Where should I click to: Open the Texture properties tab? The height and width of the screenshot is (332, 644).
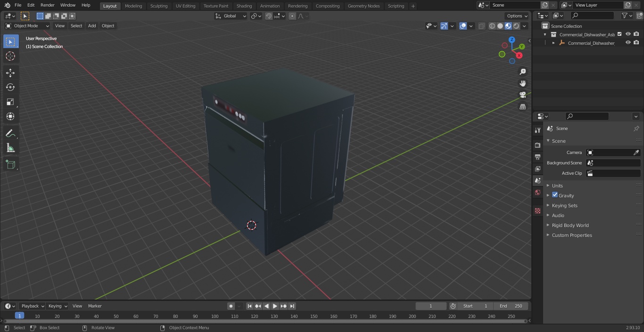pos(537,211)
